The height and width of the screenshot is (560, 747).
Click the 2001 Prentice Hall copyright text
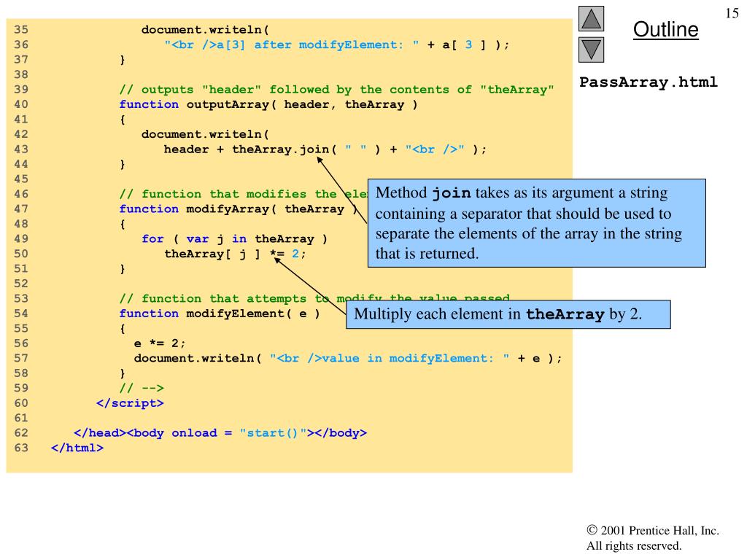pos(653,531)
